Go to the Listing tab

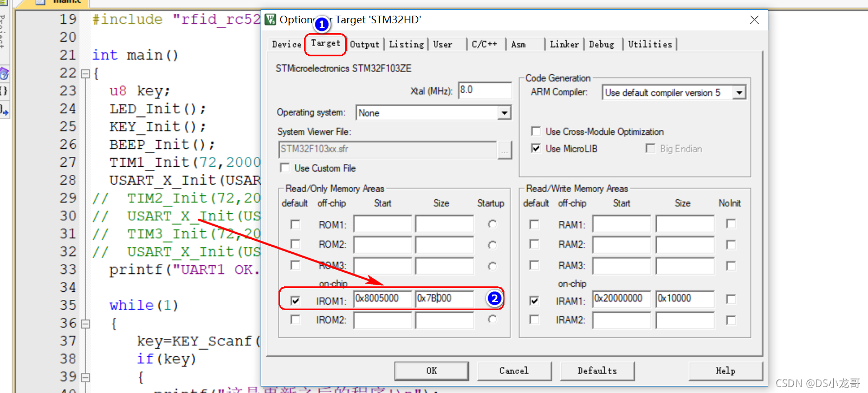406,44
